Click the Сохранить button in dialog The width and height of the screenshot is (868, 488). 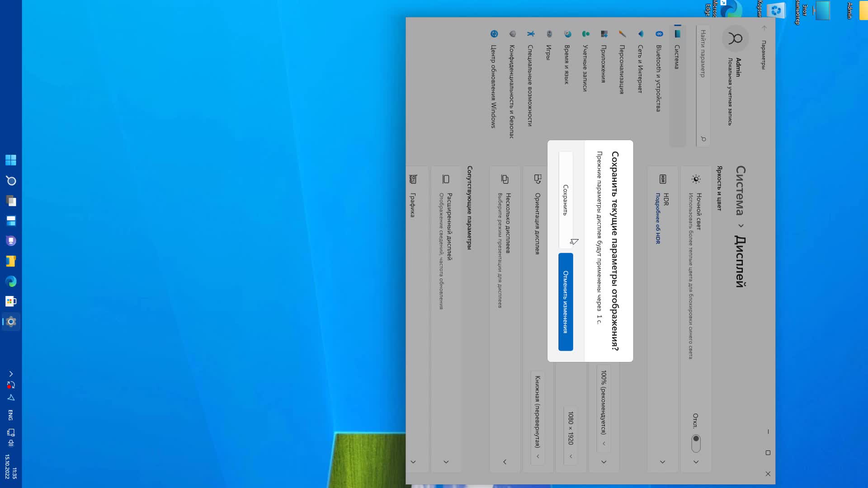[x=566, y=200]
